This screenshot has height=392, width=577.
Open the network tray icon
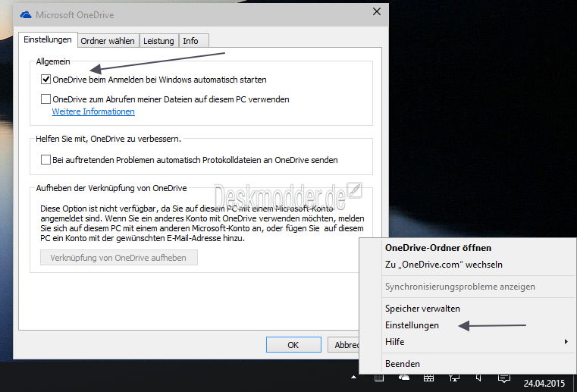pos(454,378)
